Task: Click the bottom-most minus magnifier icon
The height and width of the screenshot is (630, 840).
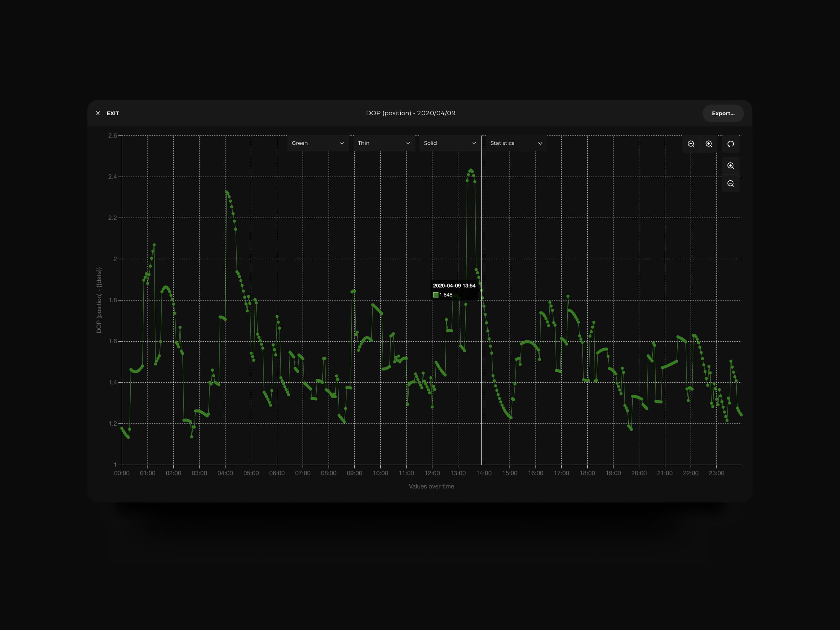Action: tap(730, 184)
